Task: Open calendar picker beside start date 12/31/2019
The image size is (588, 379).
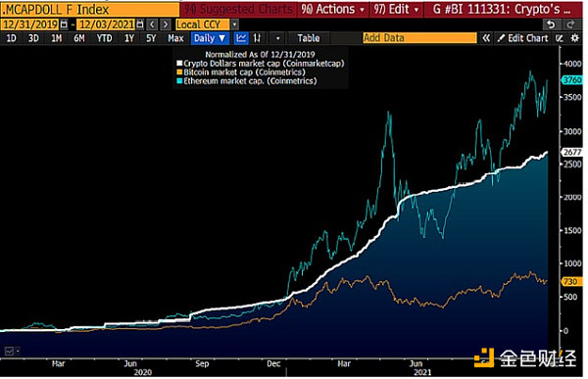Action: tap(64, 24)
